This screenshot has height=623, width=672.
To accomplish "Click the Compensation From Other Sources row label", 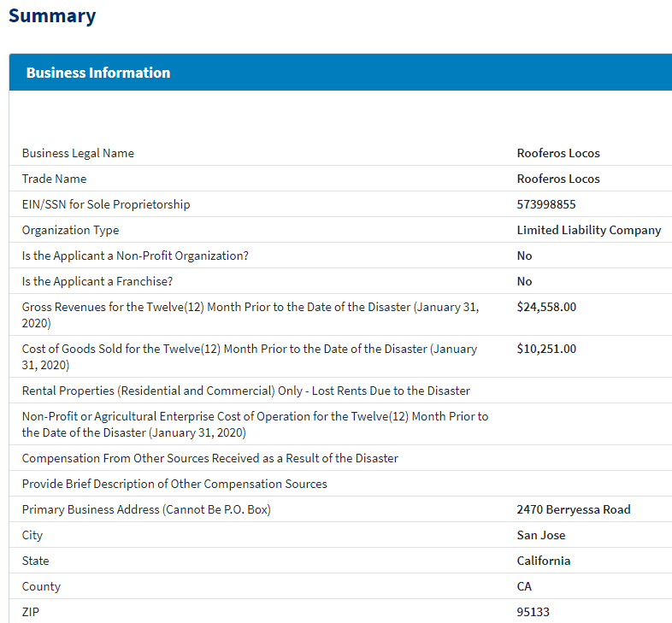I will [210, 458].
